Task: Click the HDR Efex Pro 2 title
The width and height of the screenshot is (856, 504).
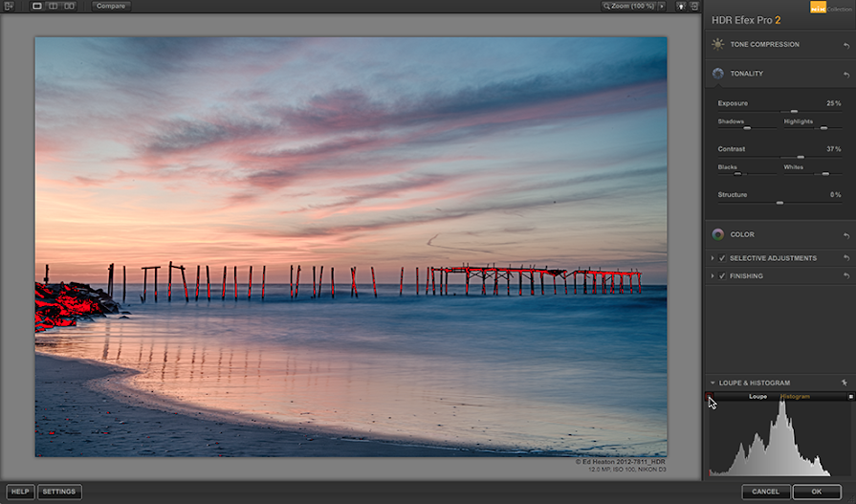Action: tap(746, 20)
